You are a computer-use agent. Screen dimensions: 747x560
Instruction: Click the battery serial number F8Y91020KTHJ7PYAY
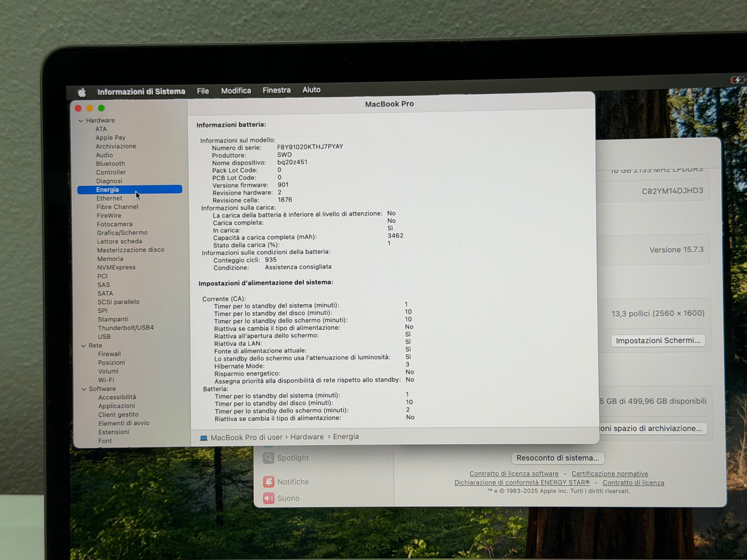click(310, 147)
